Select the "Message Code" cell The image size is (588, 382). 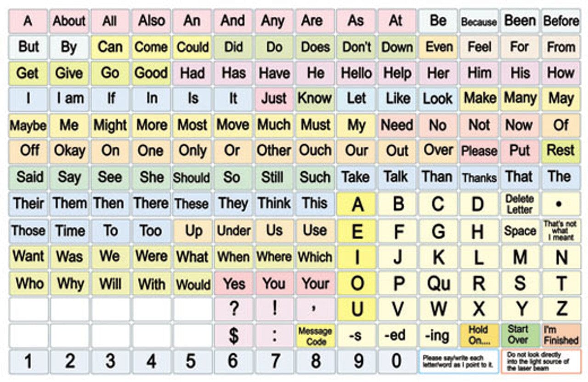(x=316, y=336)
